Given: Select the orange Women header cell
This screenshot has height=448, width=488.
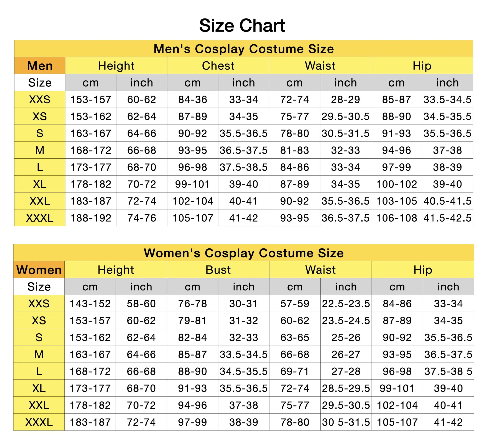Looking at the screenshot, I should click(x=39, y=270).
